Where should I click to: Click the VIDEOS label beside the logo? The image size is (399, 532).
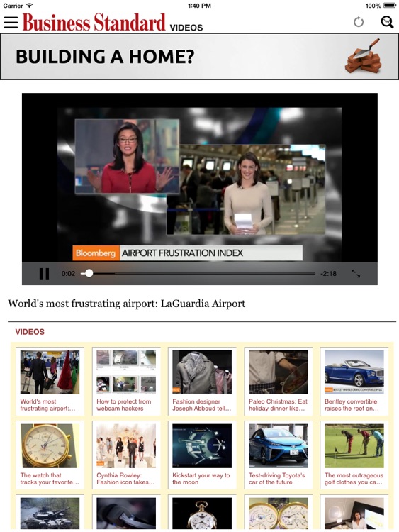click(x=186, y=28)
